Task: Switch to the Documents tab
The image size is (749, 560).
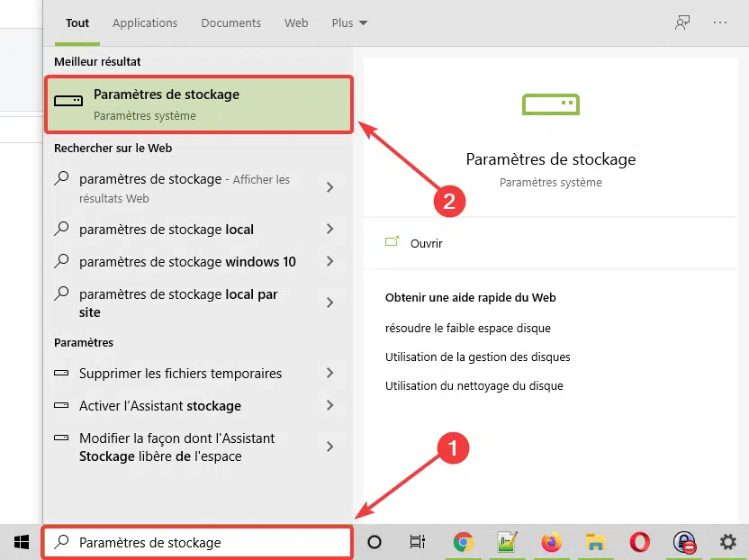Action: click(230, 23)
